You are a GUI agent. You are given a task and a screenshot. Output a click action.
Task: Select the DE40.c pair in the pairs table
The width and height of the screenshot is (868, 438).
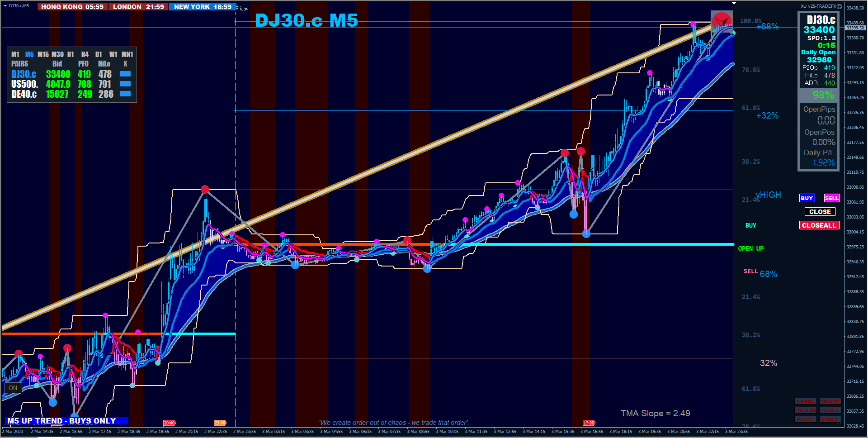tap(24, 94)
